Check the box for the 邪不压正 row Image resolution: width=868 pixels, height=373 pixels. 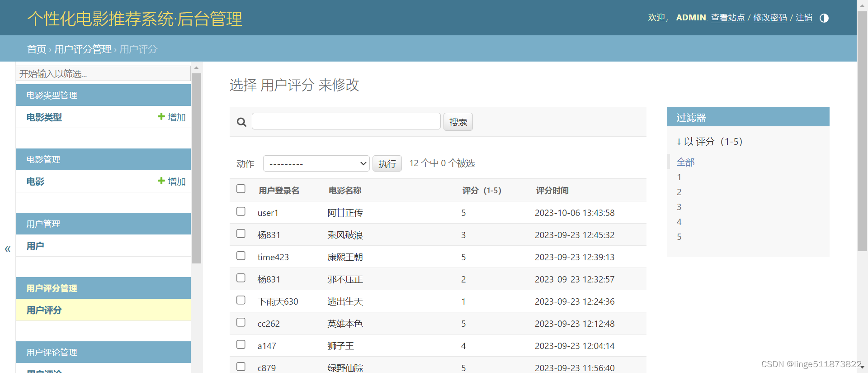241,278
